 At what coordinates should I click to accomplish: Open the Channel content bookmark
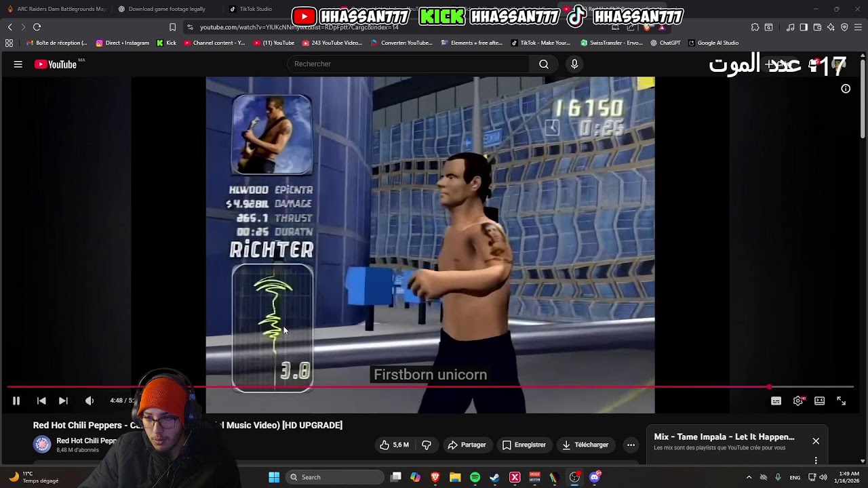214,43
